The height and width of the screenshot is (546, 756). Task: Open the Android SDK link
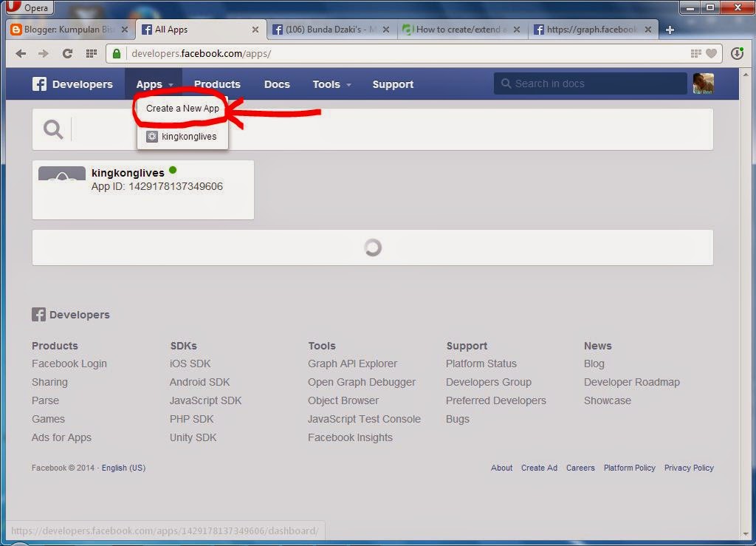(199, 382)
